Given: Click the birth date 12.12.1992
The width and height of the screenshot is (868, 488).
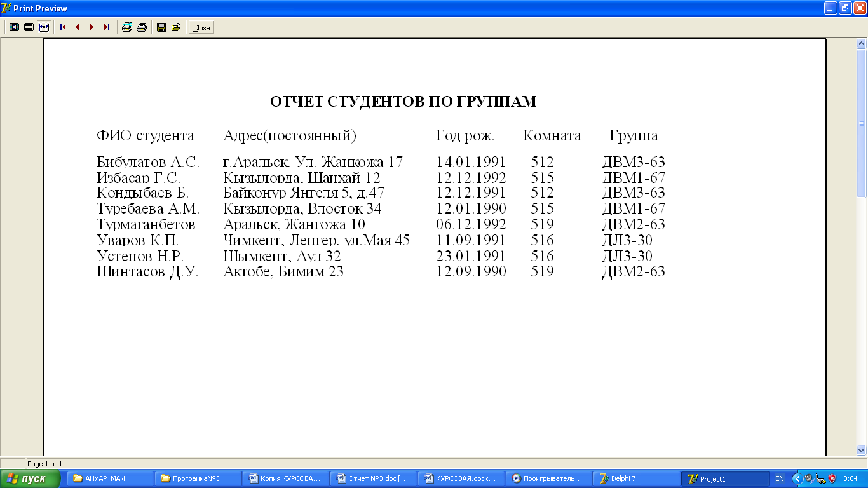Looking at the screenshot, I should point(471,178).
